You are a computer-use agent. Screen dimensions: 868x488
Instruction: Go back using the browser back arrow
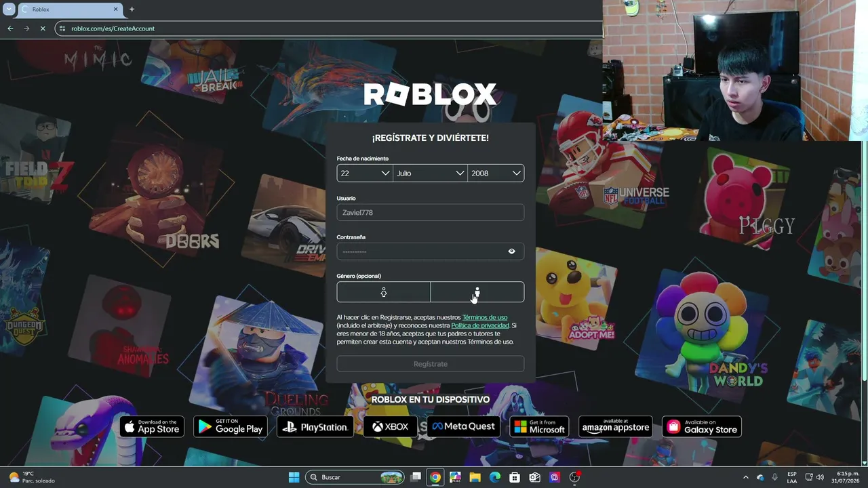[10, 28]
